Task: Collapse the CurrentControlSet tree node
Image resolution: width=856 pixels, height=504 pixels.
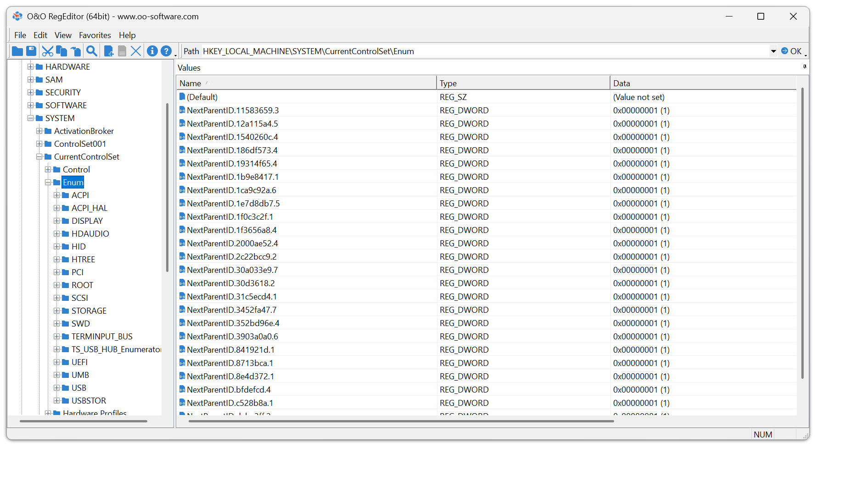Action: pos(39,156)
